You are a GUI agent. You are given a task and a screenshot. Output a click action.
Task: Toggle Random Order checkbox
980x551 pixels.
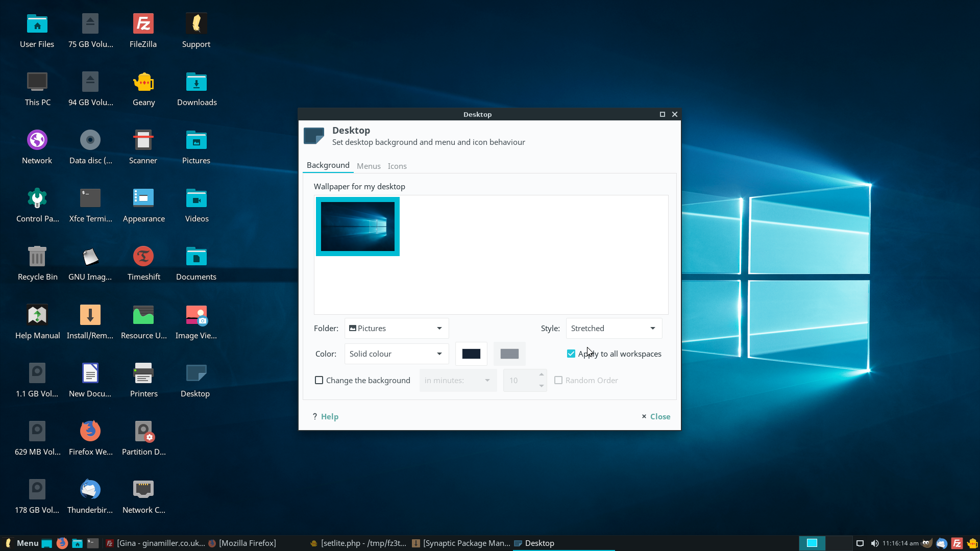[x=558, y=380]
